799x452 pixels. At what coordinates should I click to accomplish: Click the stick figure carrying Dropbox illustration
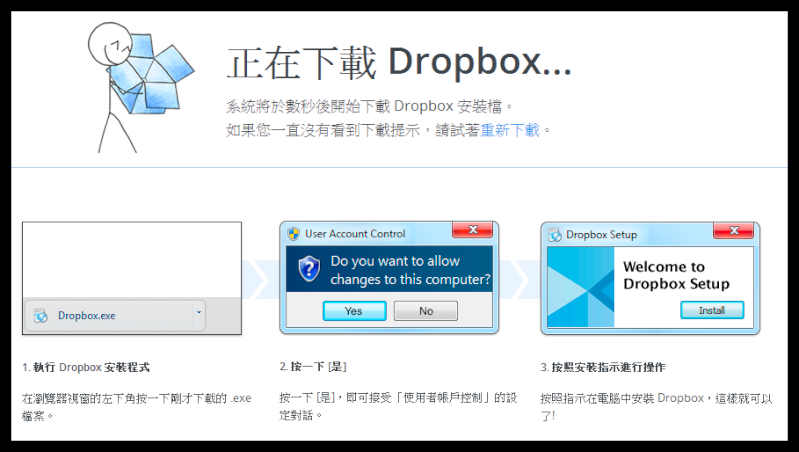coord(139,87)
